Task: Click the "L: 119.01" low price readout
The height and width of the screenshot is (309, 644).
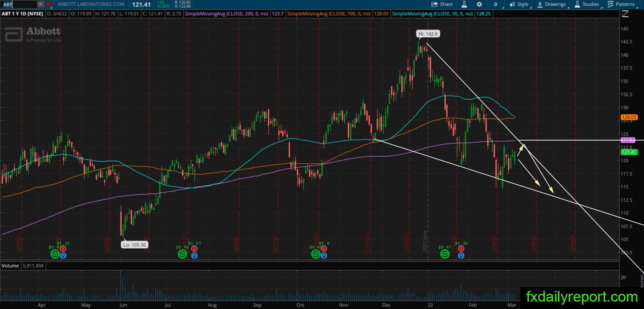Action: [x=129, y=14]
